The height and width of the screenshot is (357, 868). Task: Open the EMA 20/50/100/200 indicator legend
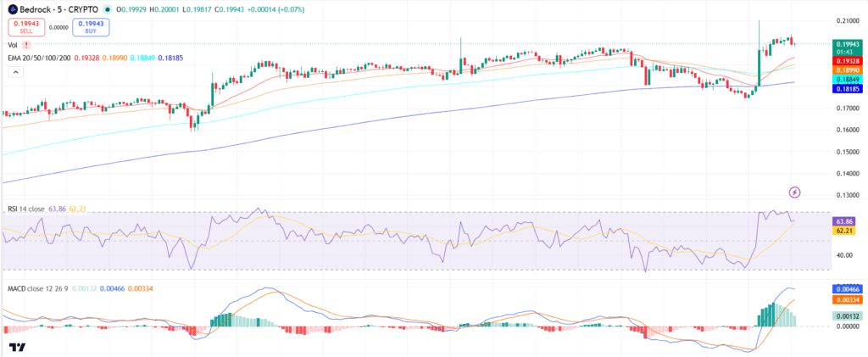click(39, 58)
